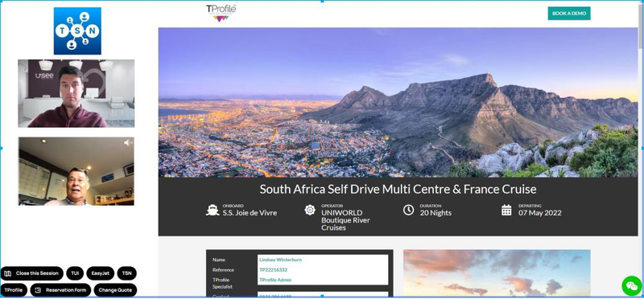Click UNIWORLD Boutique River Cruises operator text

point(346,220)
